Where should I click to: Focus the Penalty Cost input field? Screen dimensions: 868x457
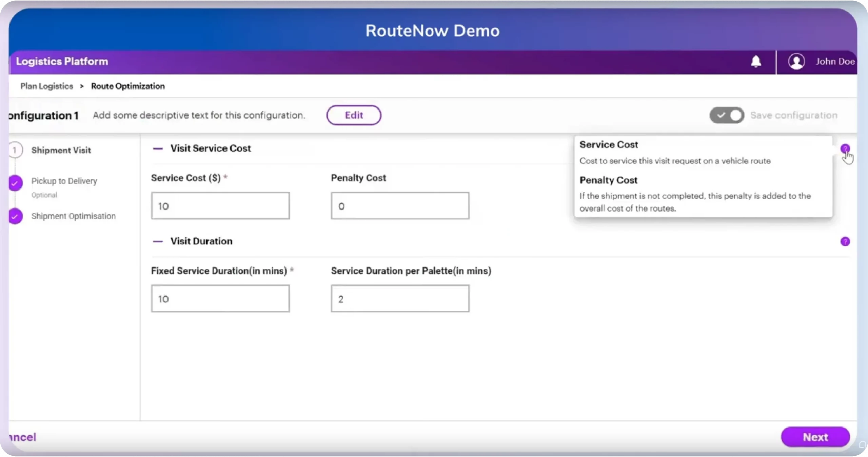point(400,206)
